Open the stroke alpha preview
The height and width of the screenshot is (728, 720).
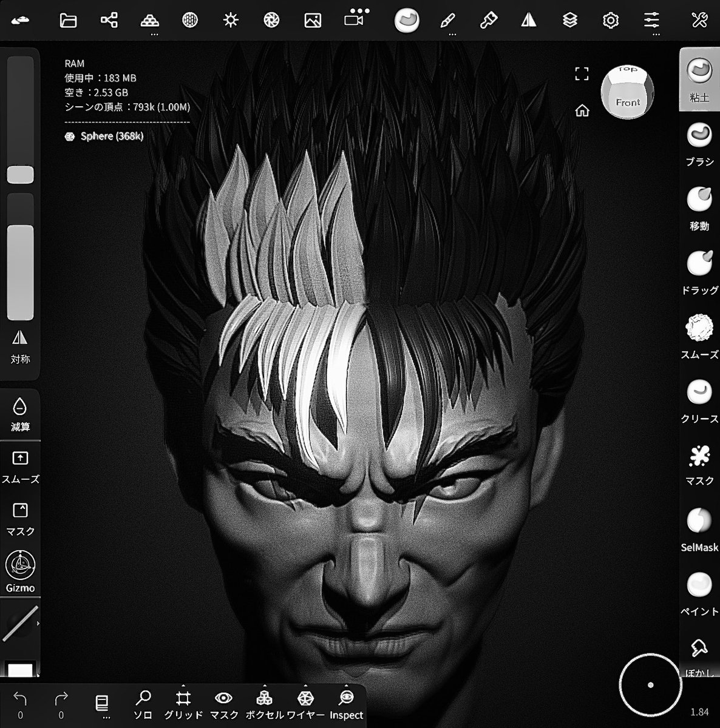20,623
